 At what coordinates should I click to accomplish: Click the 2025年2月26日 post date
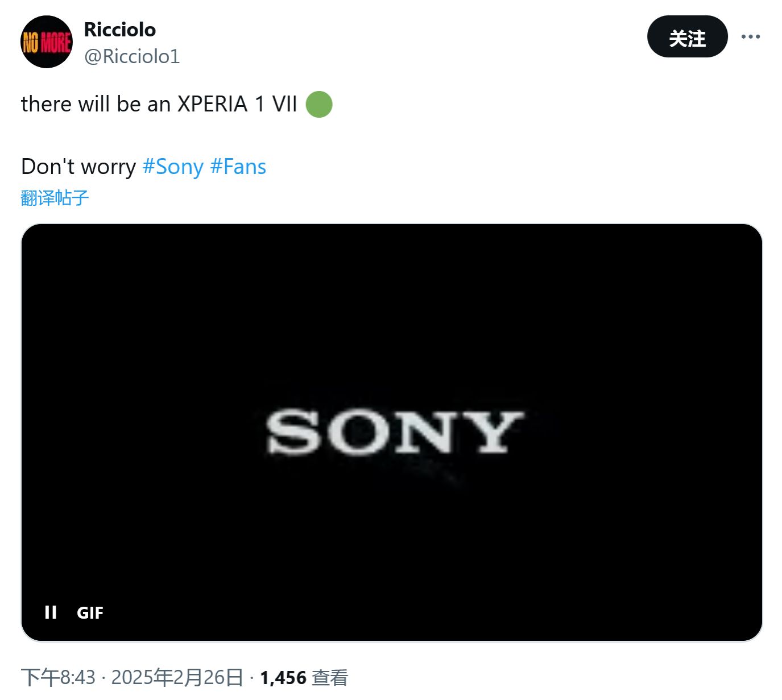(177, 677)
